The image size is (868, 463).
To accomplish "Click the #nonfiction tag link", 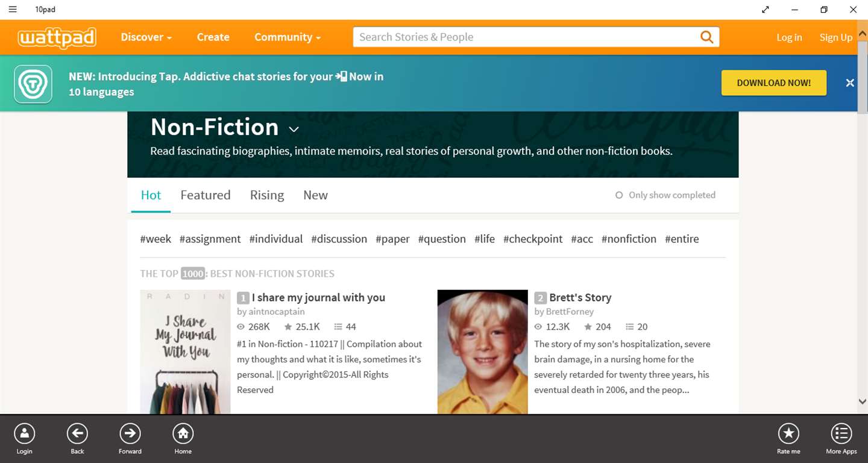I will pyautogui.click(x=629, y=239).
